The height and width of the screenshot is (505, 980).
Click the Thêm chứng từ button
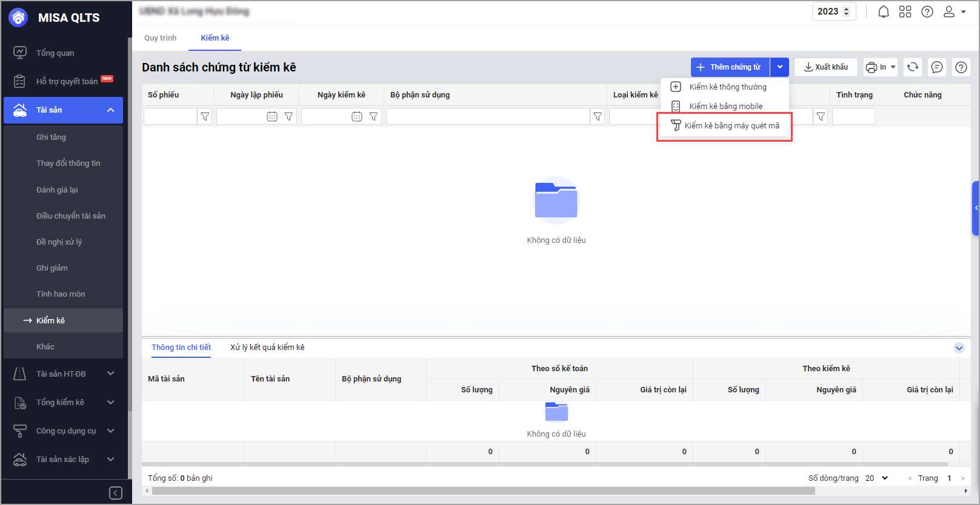730,67
